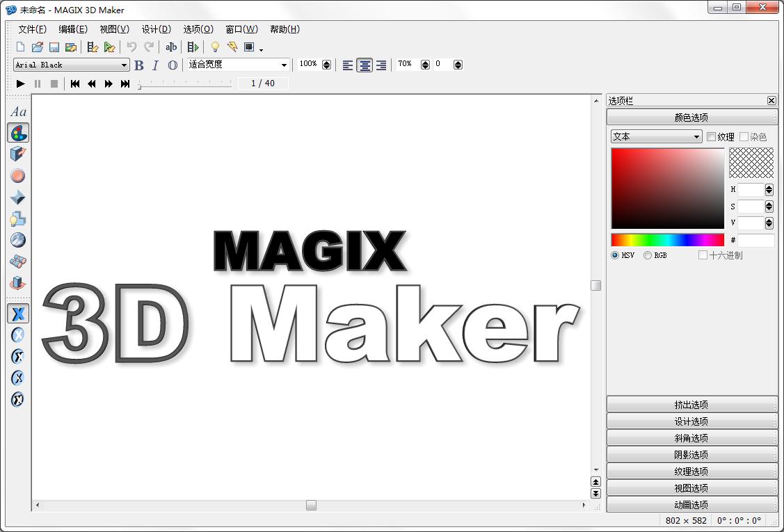Select the HSV radio button
The height and width of the screenshot is (532, 784).
615,255
